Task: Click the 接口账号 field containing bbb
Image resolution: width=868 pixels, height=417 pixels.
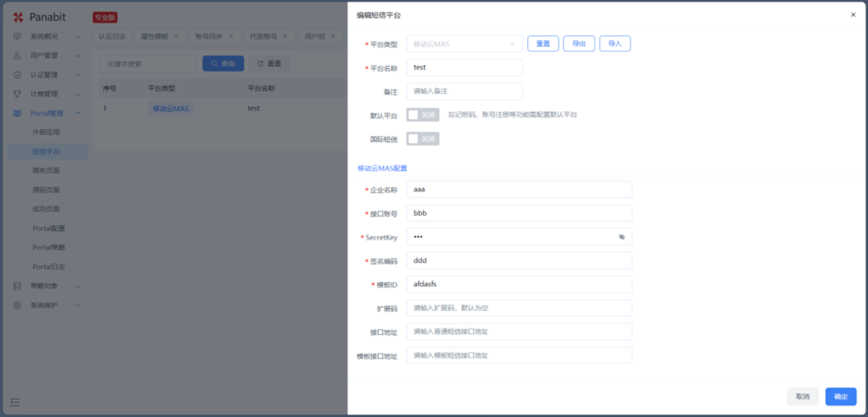Action: click(519, 213)
